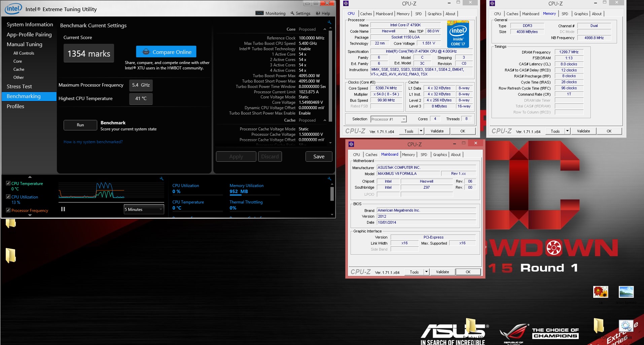
Task: Click the '1 Active Core' 54 x multiplier value
Action: tap(302, 54)
